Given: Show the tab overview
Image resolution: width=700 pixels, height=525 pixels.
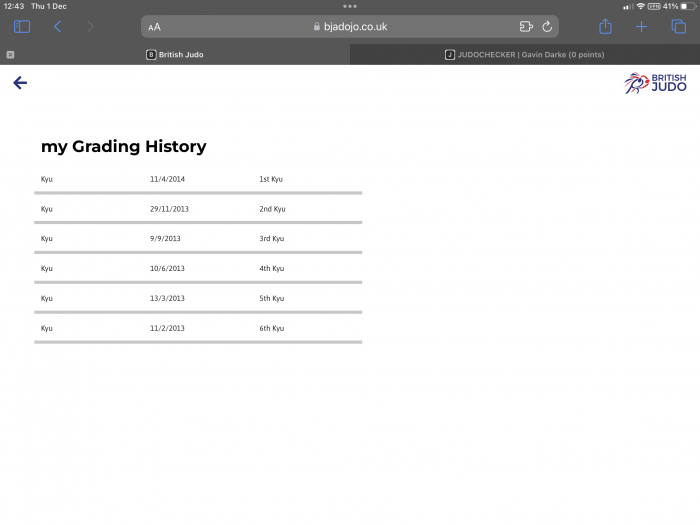Looking at the screenshot, I should tap(679, 27).
